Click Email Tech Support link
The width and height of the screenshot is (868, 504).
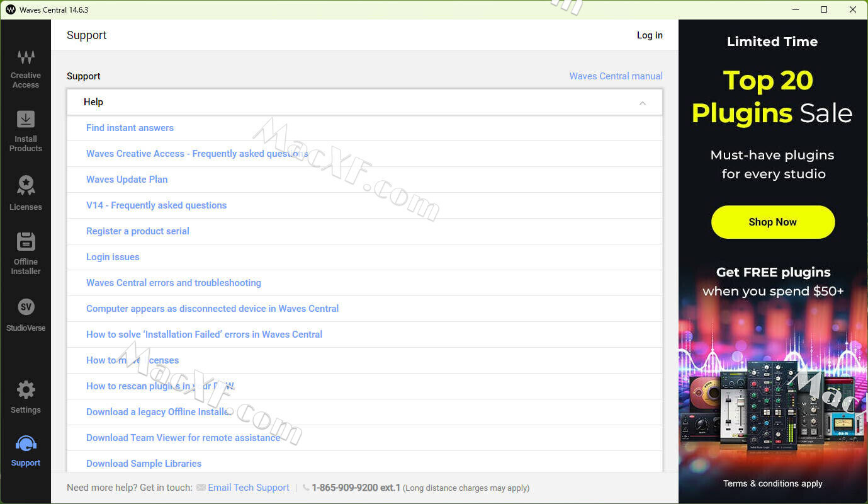(248, 488)
